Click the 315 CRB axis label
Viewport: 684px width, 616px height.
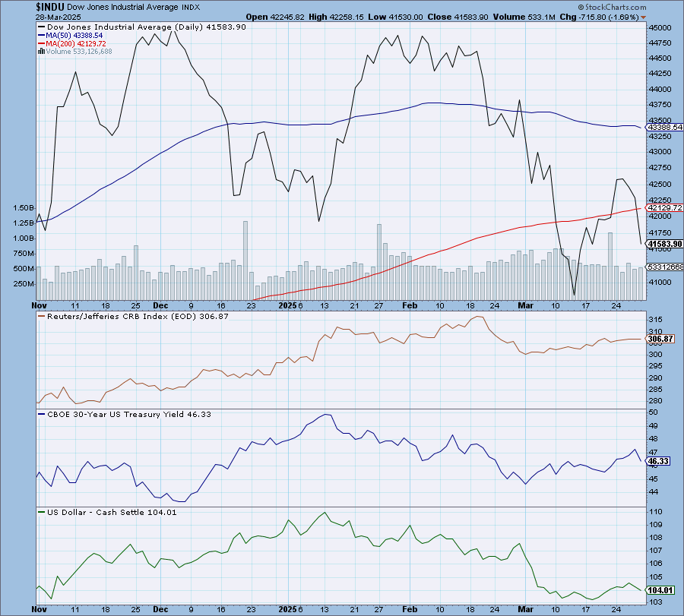coord(656,320)
